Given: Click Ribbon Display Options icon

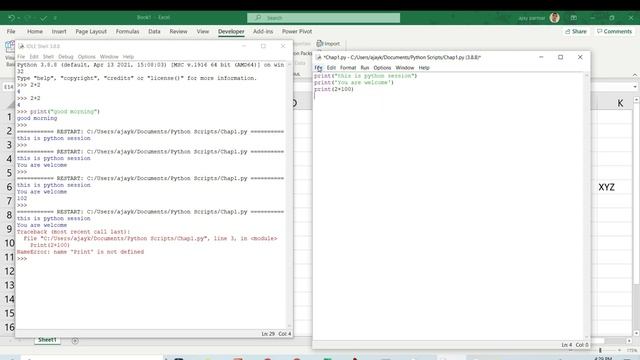Looking at the screenshot, I should 573,18.
